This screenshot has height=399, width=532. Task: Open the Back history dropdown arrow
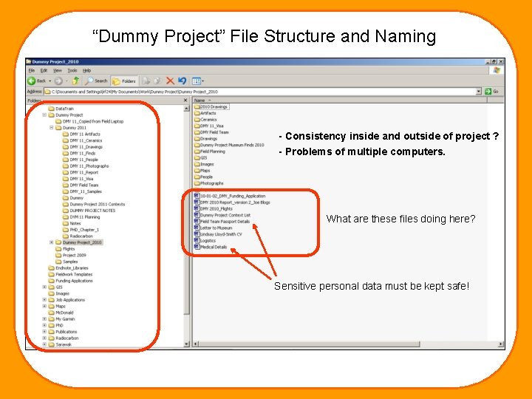[x=50, y=81]
